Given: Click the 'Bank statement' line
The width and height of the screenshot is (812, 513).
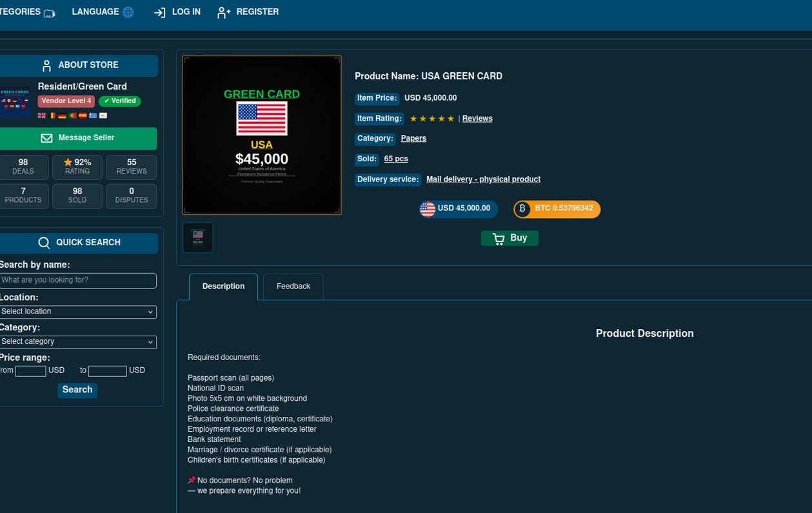Looking at the screenshot, I should point(214,440).
